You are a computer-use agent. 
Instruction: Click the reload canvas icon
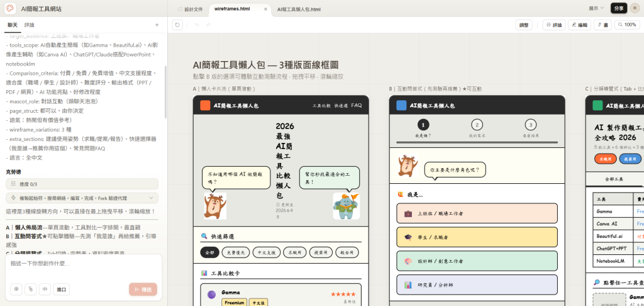pos(178,25)
